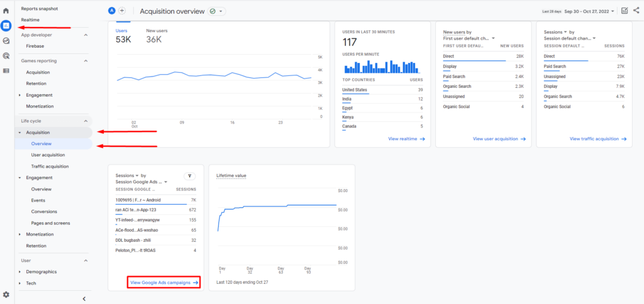Click the View realtime link

pos(407,139)
